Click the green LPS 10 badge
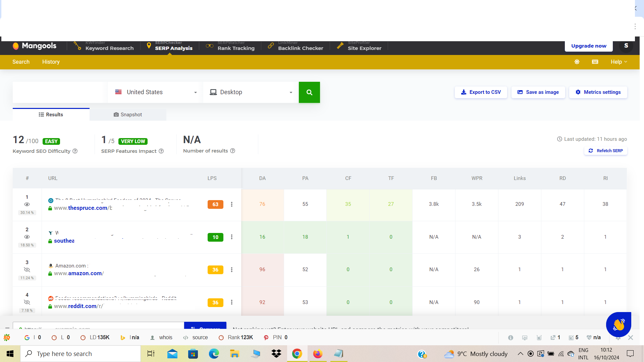The image size is (644, 362). tap(215, 237)
